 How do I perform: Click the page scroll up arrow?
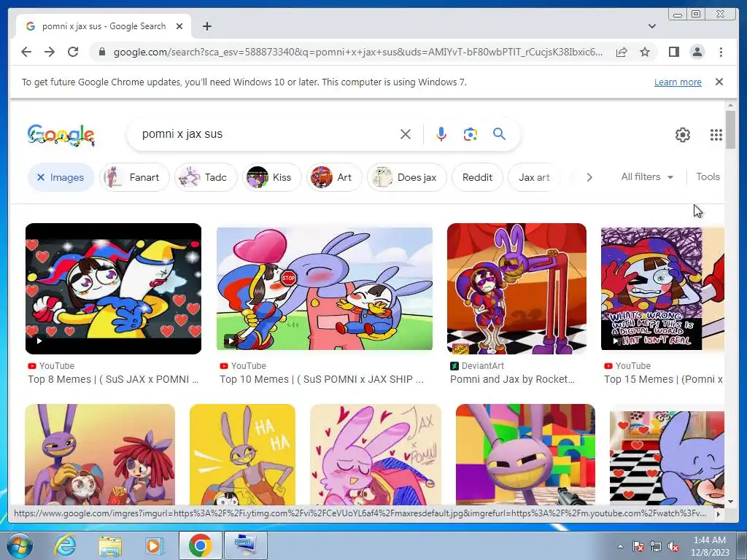[x=730, y=105]
